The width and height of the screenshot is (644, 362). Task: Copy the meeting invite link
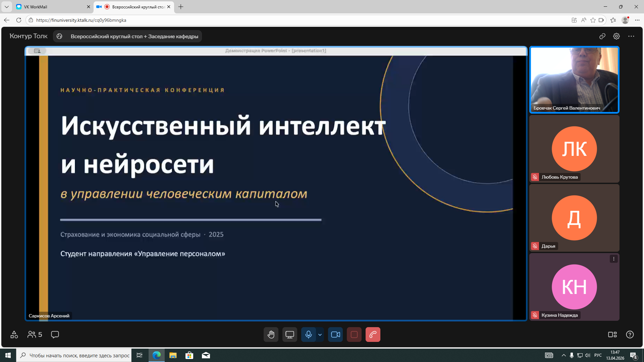tap(602, 36)
